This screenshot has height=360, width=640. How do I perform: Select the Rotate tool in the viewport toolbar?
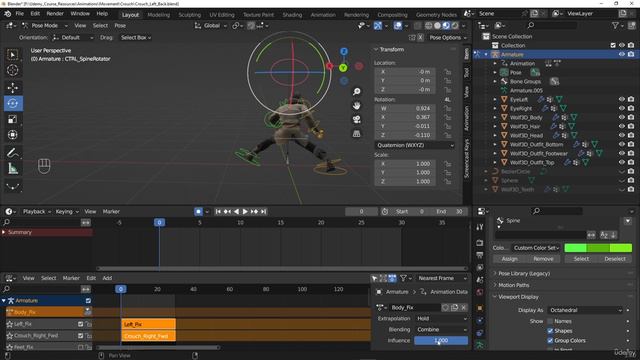click(13, 103)
